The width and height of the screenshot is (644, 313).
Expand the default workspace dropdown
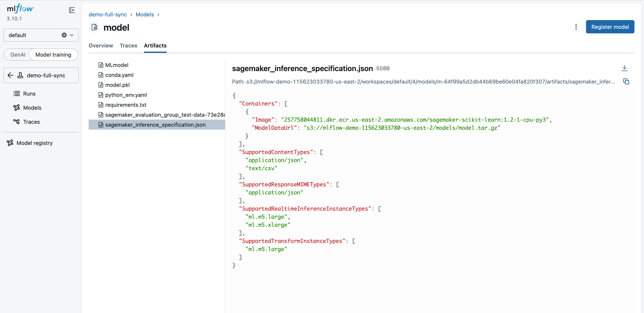point(72,35)
